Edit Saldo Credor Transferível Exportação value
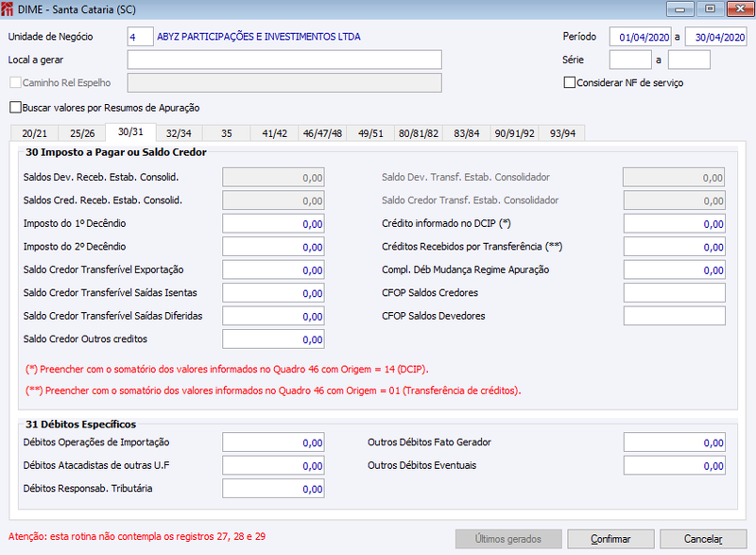Image resolution: width=756 pixels, height=555 pixels. tap(273, 270)
